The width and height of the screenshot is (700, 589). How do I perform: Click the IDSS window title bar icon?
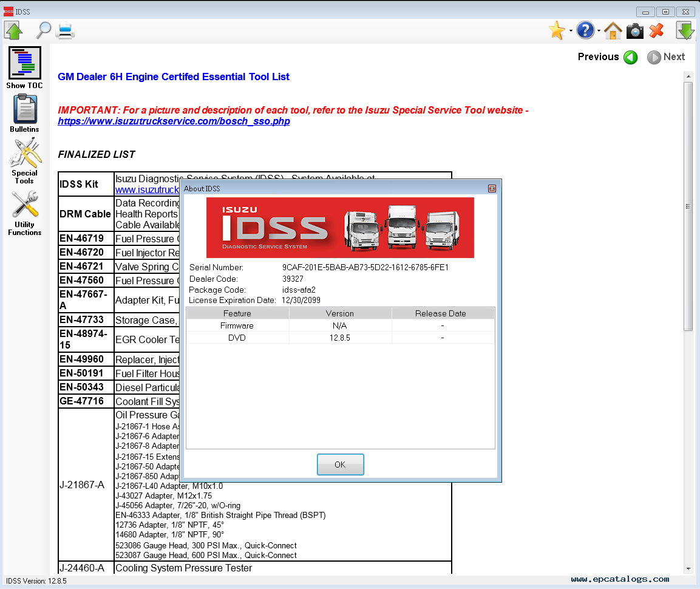[8, 12]
